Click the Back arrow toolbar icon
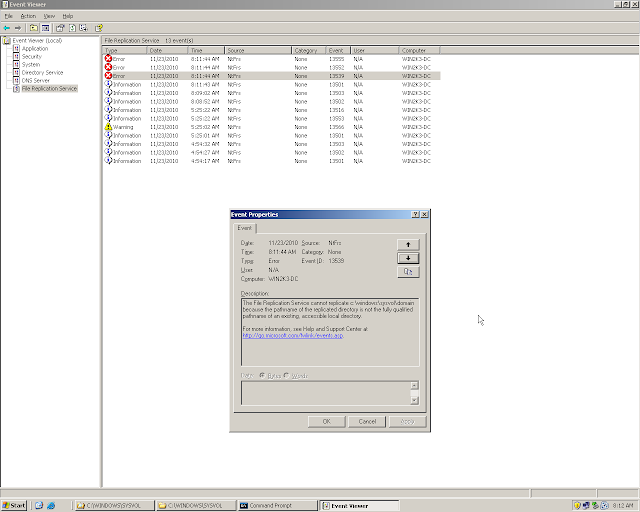Image resolution: width=640 pixels, height=512 pixels. [x=7, y=28]
